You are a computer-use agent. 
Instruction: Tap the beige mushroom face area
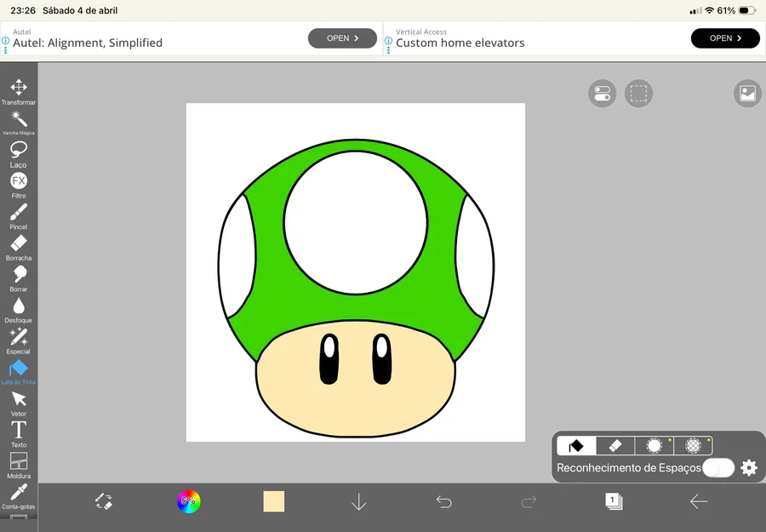356,405
